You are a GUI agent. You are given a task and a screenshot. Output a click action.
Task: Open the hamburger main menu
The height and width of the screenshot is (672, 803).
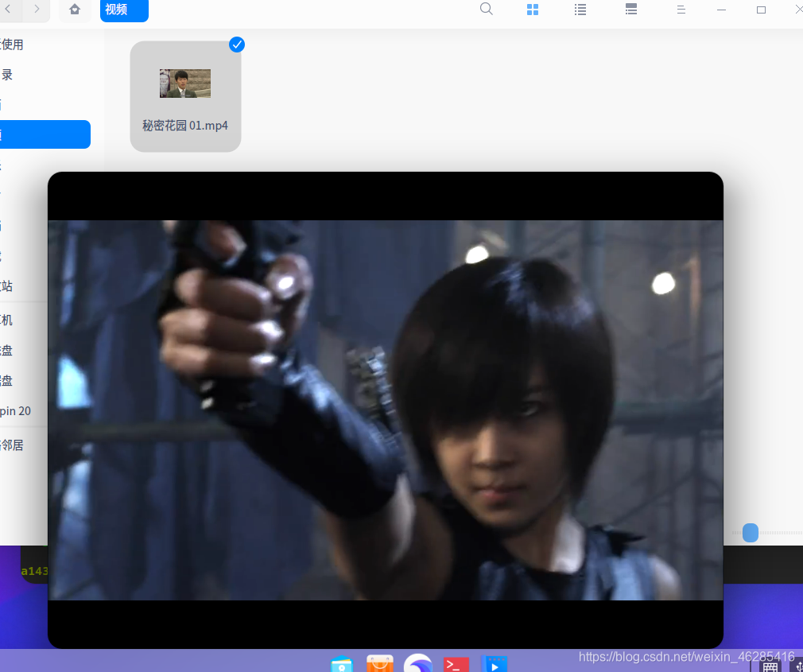coord(681,10)
